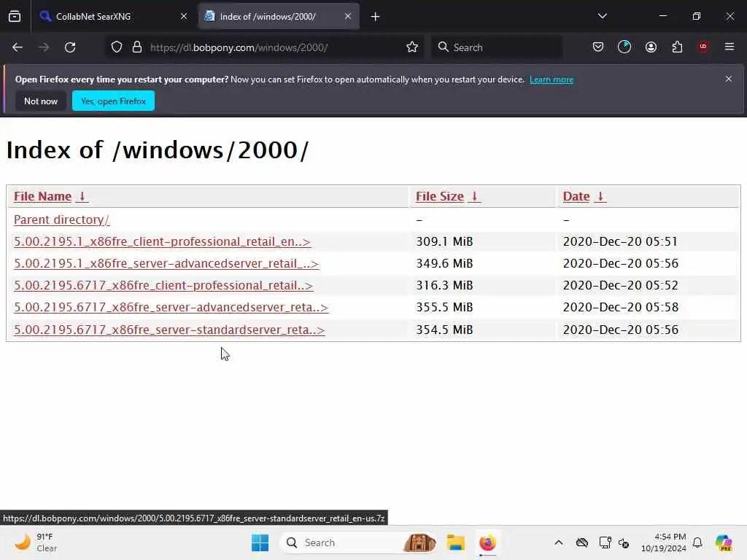Open the uBlock Origin extension
Image resolution: width=747 pixels, height=560 pixels.
pos(703,47)
